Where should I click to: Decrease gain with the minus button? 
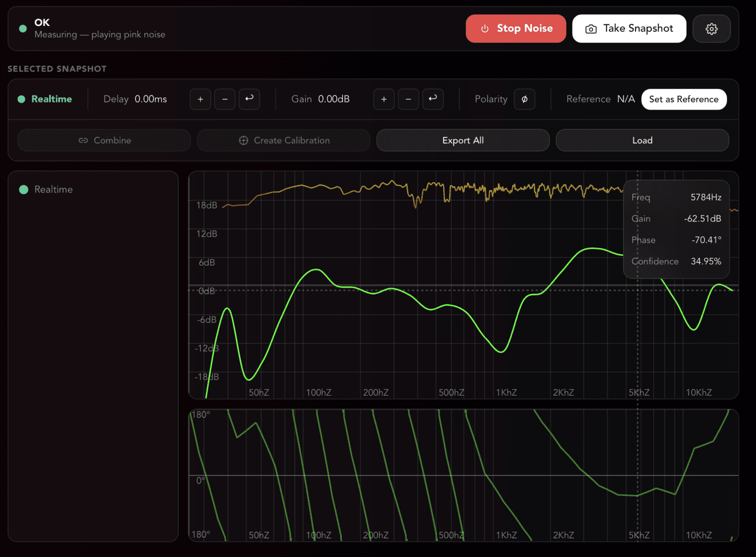click(x=408, y=99)
